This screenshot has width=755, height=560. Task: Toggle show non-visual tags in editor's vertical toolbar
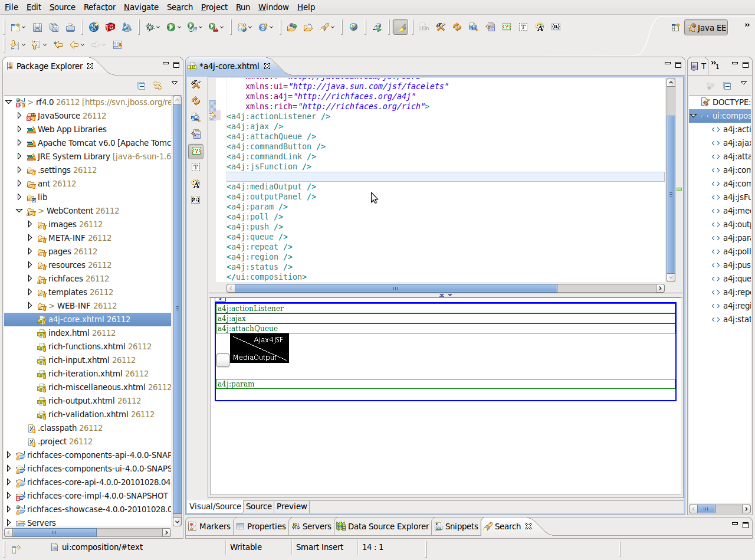point(196,151)
